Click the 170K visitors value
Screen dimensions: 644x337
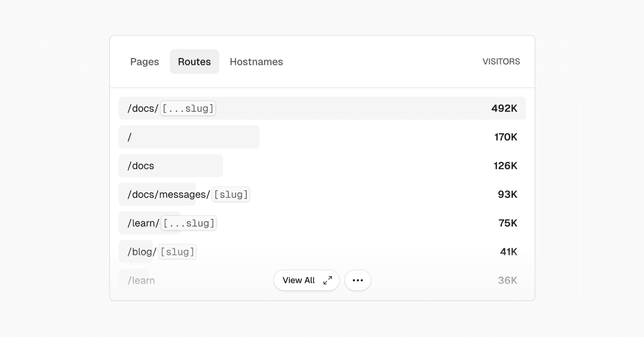click(505, 137)
